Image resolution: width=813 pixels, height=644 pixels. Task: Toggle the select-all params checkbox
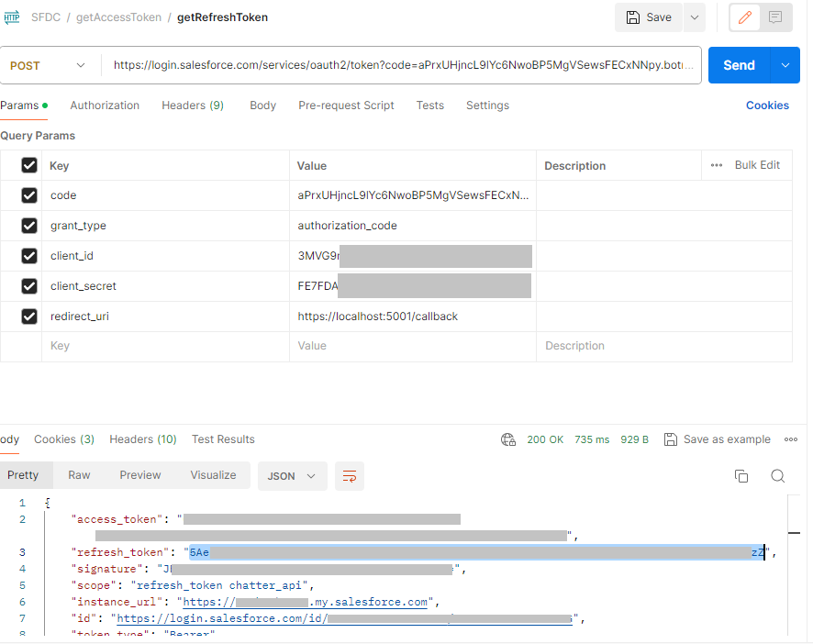pyautogui.click(x=29, y=165)
